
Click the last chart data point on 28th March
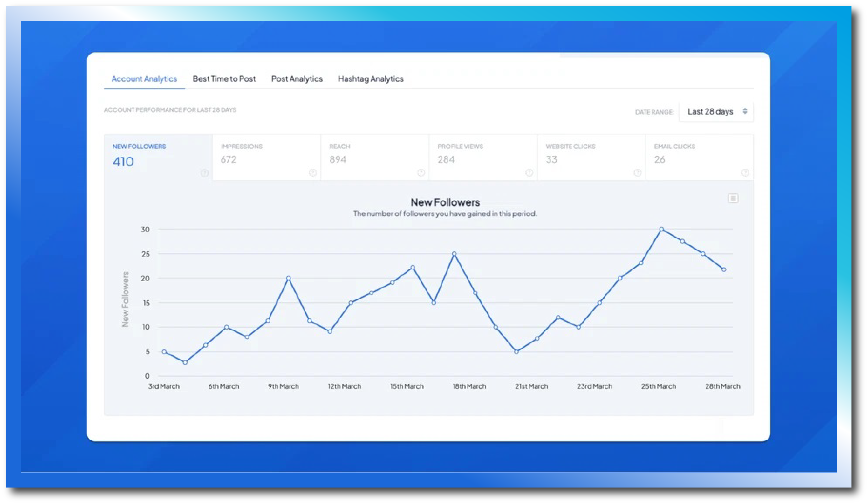point(724,270)
